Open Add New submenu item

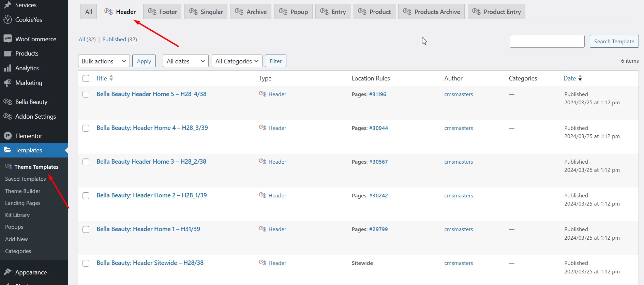16,239
